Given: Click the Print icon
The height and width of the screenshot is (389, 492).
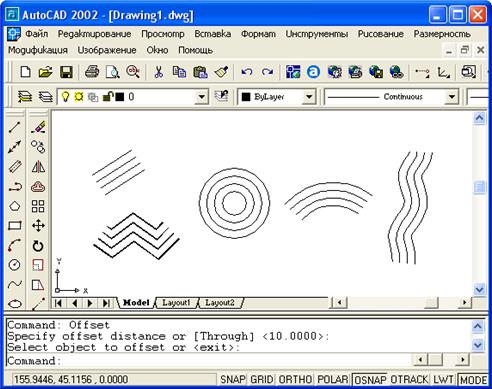Looking at the screenshot, I should click(92, 72).
